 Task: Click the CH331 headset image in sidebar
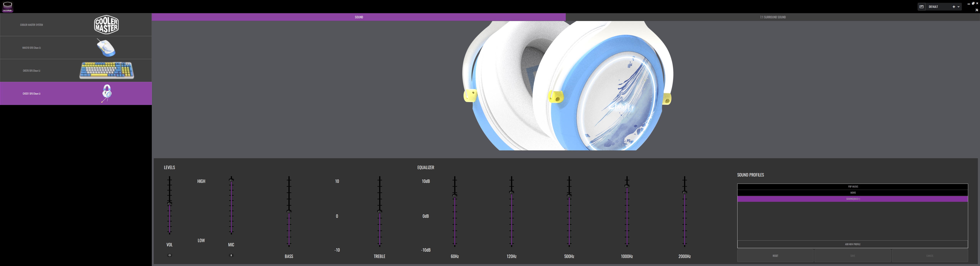(107, 93)
